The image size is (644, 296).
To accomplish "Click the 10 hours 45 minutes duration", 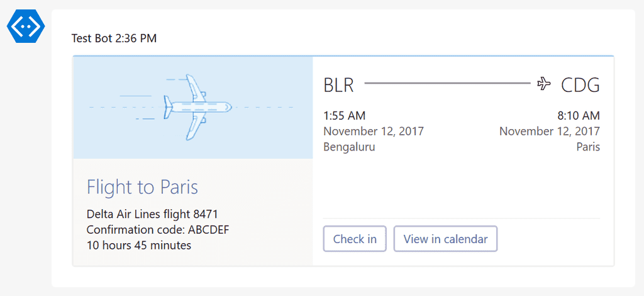I will pyautogui.click(x=139, y=246).
